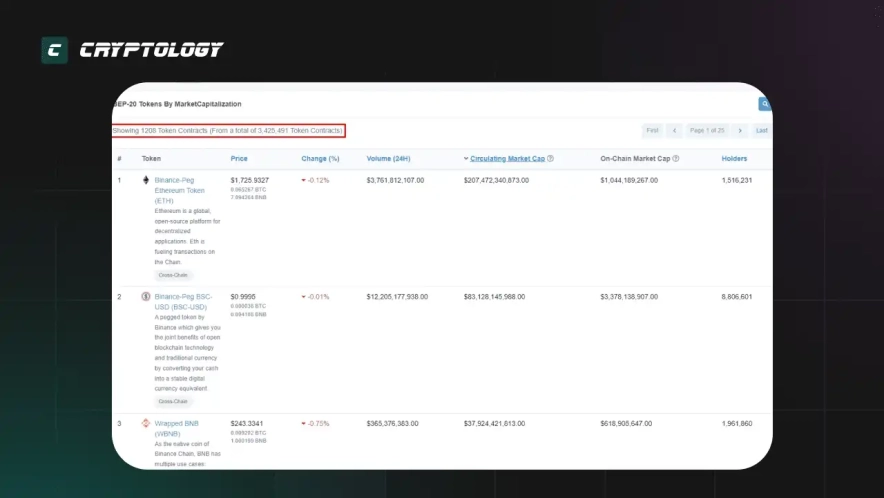Sort table by Price column

tap(239, 158)
